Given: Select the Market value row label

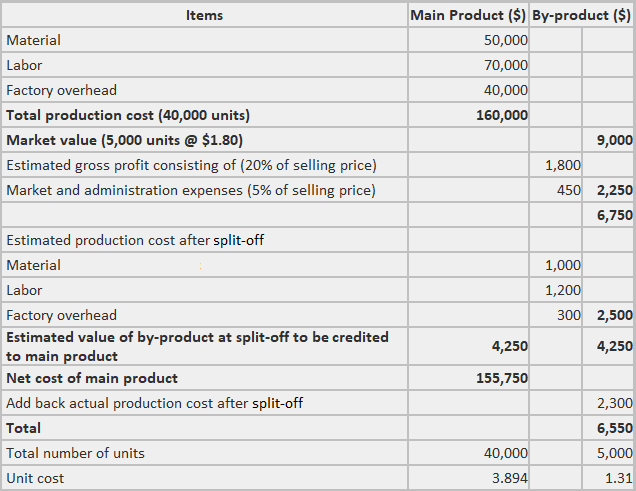Looking at the screenshot, I should (125, 140).
